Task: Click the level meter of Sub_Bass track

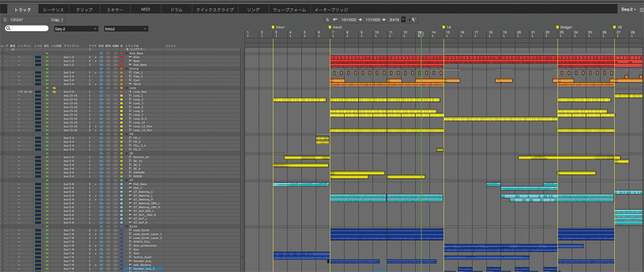Action: [38, 65]
